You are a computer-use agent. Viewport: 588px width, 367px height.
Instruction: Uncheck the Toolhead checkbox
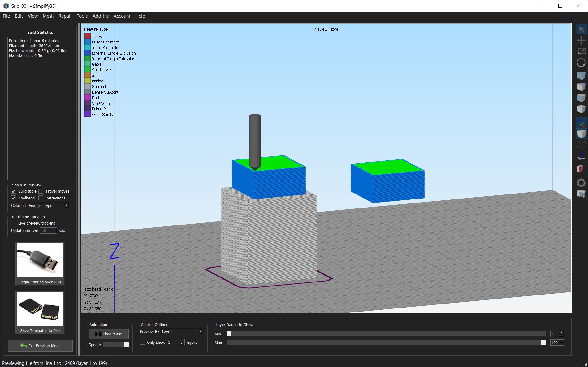click(14, 198)
